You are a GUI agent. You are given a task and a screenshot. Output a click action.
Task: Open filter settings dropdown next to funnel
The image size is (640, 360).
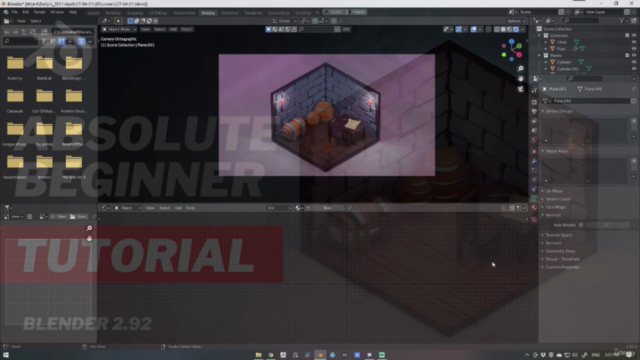click(x=90, y=41)
